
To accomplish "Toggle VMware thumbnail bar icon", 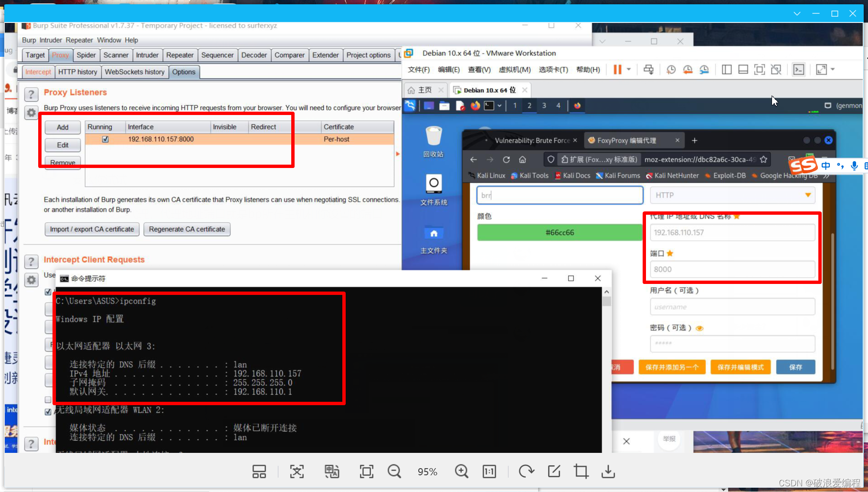I will click(x=743, y=70).
